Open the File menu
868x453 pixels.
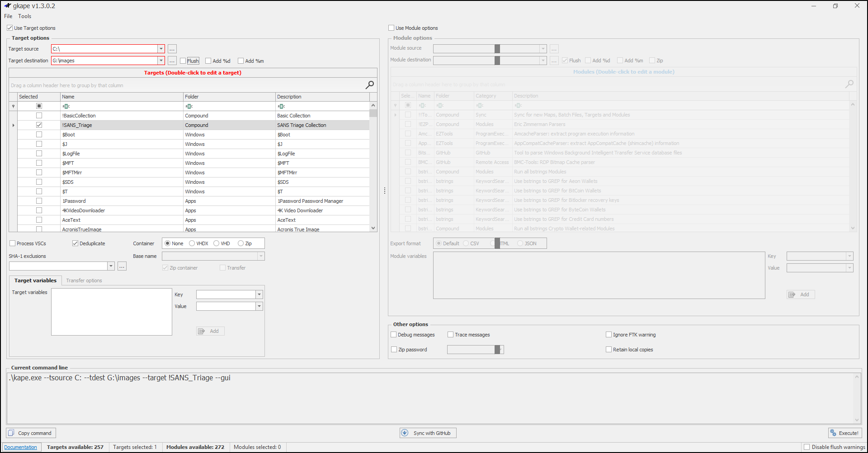coord(8,16)
